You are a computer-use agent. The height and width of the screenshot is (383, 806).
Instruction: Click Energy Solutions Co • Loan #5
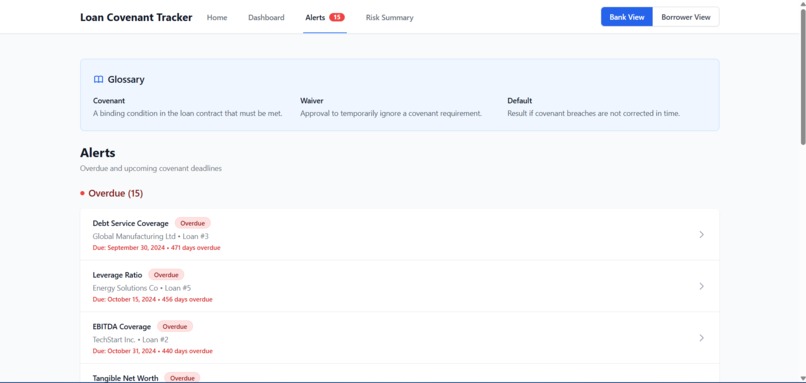142,288
